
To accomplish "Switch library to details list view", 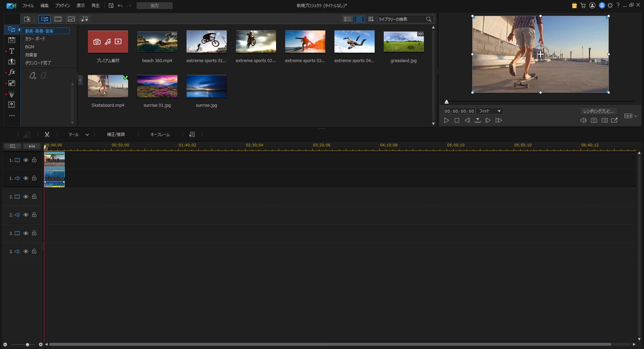I will [347, 19].
